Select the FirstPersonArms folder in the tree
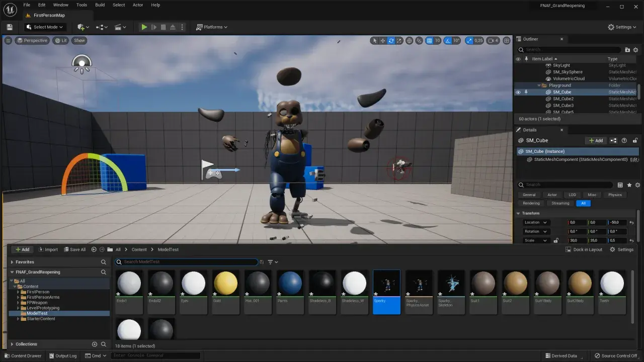This screenshot has width=644, height=362. [x=43, y=297]
